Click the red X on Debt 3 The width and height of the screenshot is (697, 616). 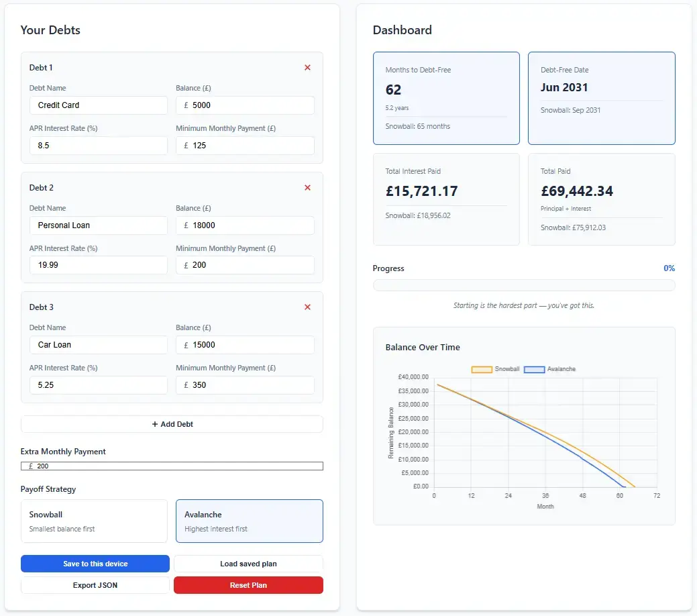click(x=307, y=307)
